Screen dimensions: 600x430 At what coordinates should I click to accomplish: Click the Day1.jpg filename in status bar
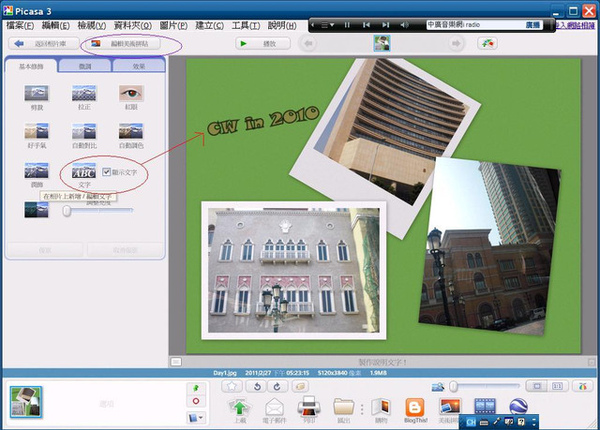pyautogui.click(x=225, y=373)
